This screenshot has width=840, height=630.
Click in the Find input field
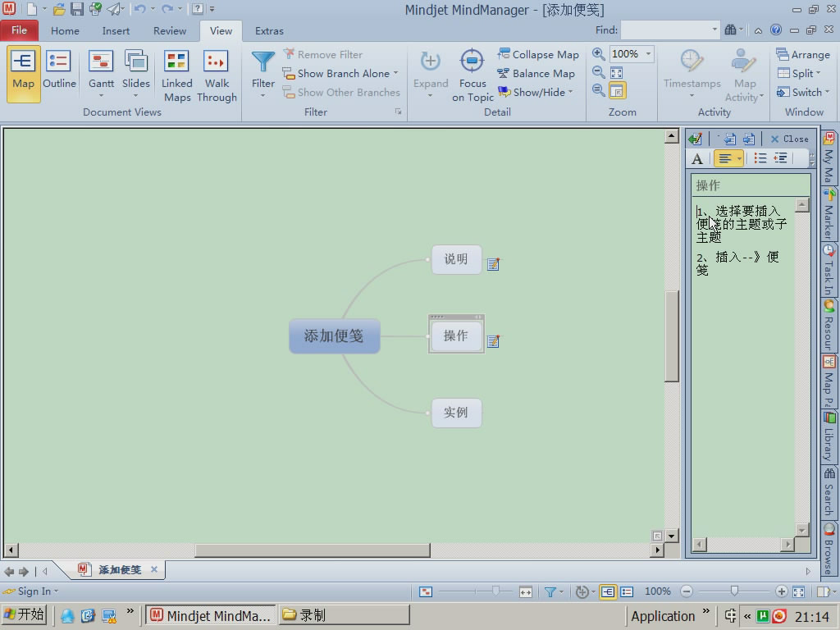(666, 30)
